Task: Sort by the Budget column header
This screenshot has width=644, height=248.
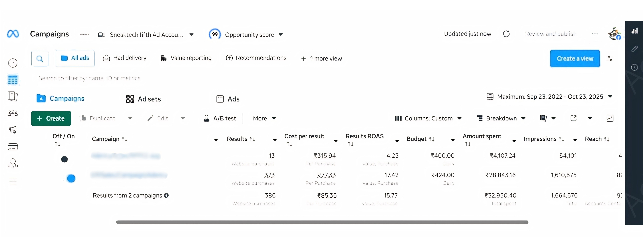Action: 421,139
